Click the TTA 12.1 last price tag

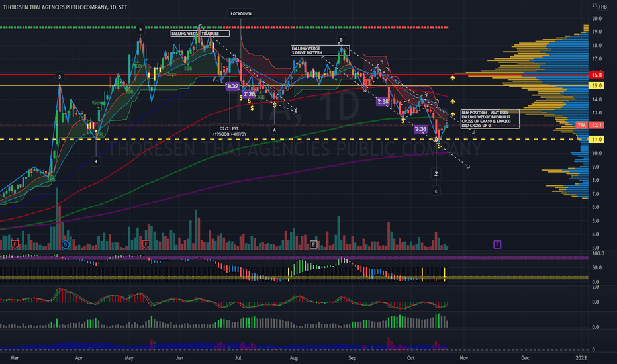click(x=589, y=125)
